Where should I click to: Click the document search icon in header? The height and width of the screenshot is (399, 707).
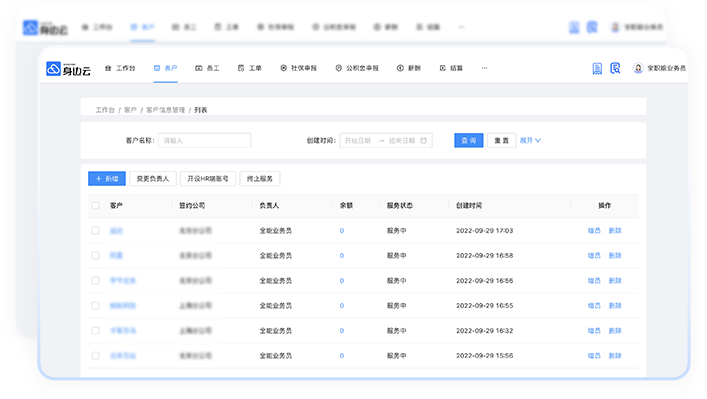615,68
